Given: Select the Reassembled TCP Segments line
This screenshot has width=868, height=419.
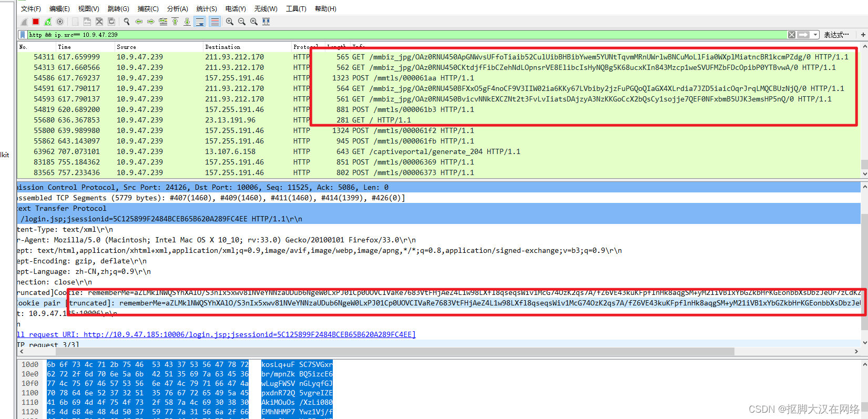Looking at the screenshot, I should [439, 198].
